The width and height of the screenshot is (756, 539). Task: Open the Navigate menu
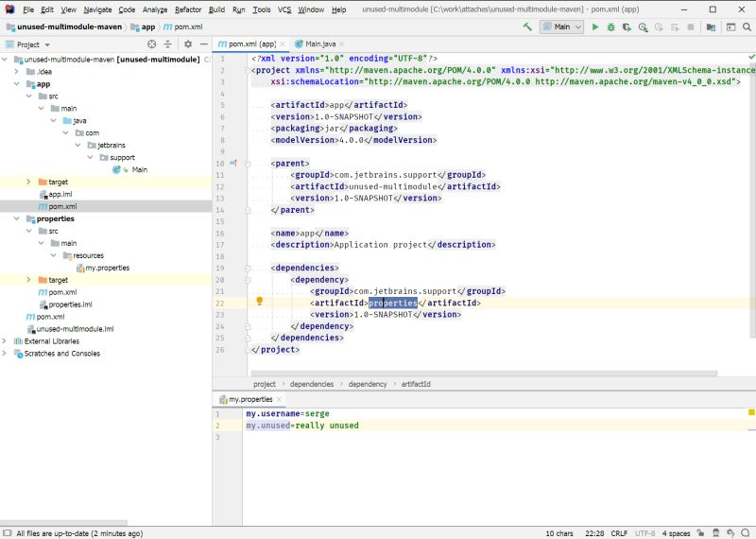[x=97, y=9]
